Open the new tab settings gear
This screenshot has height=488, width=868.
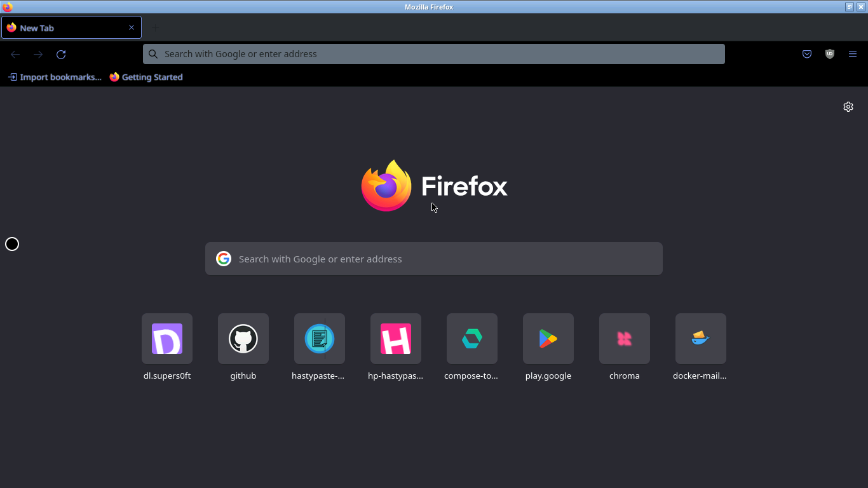[848, 107]
